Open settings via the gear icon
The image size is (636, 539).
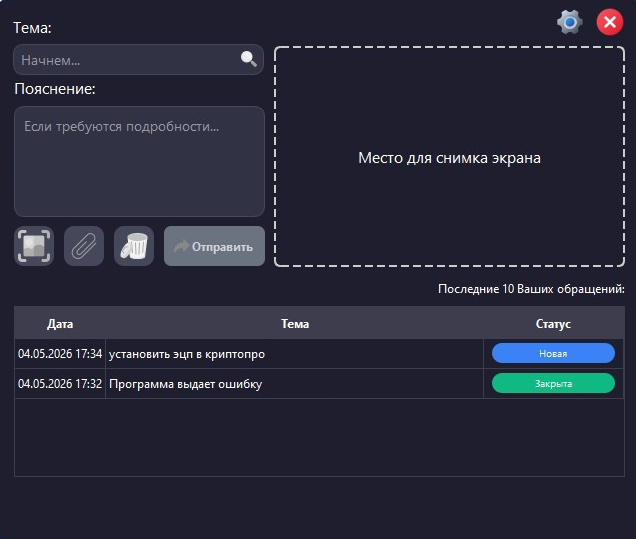569,22
